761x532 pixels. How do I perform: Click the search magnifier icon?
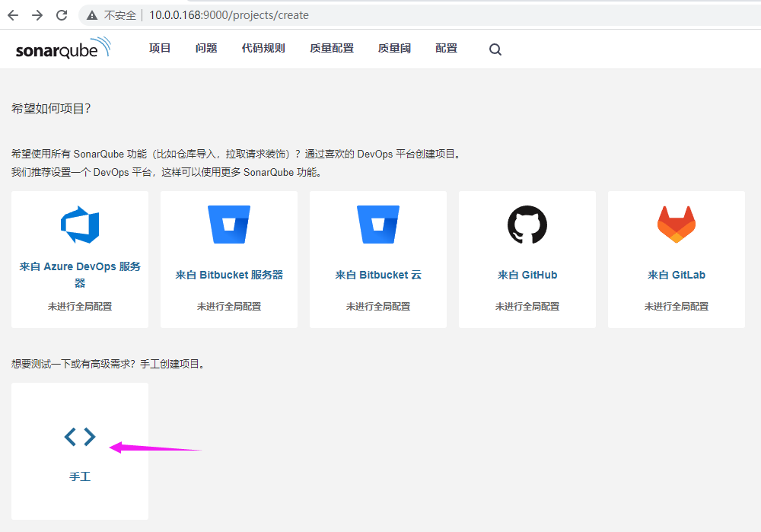[495, 49]
